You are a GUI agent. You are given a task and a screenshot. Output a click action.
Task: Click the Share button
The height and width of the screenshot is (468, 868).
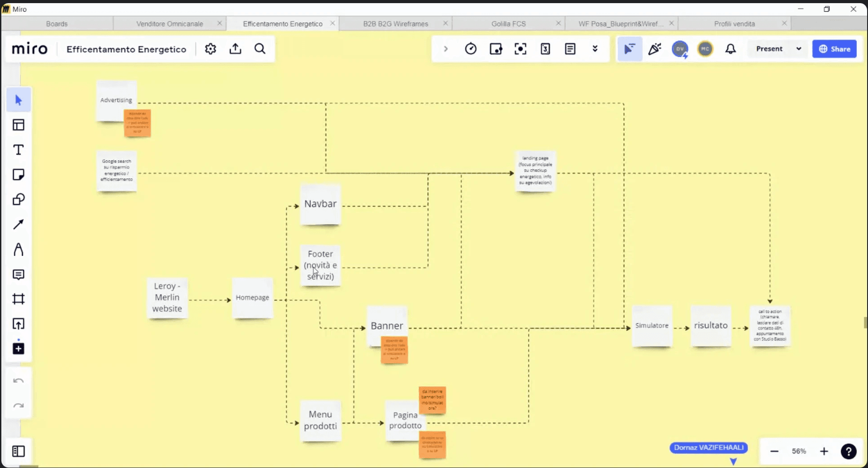pyautogui.click(x=834, y=49)
